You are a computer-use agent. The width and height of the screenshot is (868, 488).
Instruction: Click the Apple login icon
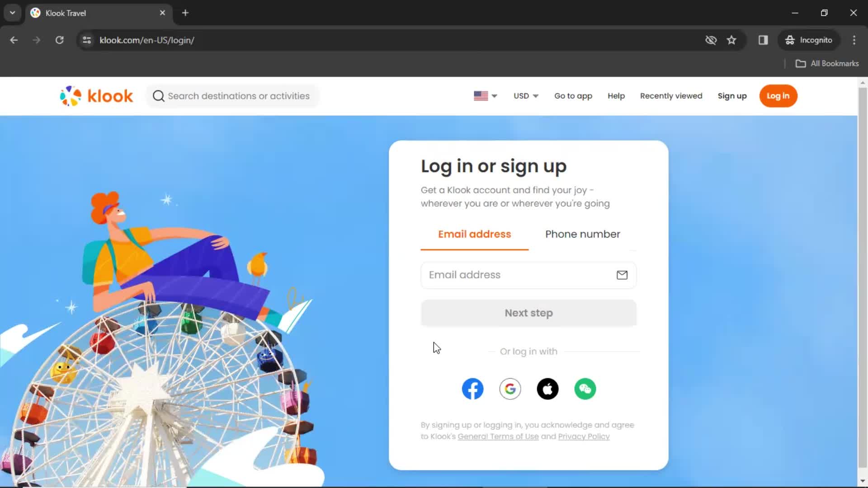pos(547,389)
